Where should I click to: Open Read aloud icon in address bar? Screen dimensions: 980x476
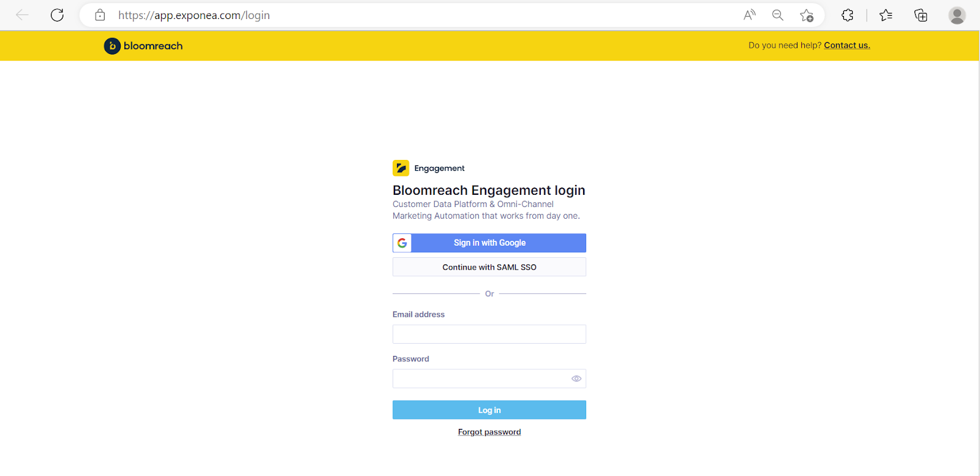(x=750, y=15)
